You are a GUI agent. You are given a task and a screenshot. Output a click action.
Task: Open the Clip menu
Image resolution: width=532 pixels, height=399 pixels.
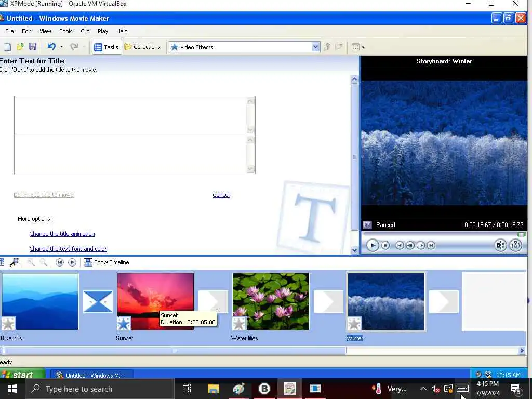point(85,31)
